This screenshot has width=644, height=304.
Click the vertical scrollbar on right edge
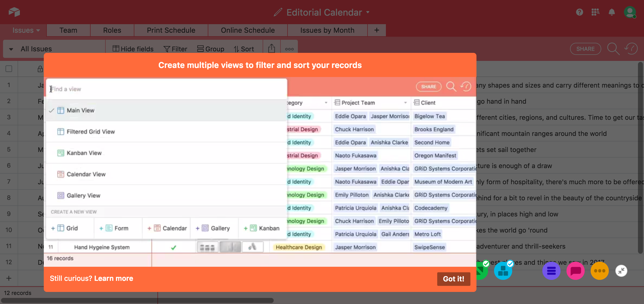[x=641, y=158]
